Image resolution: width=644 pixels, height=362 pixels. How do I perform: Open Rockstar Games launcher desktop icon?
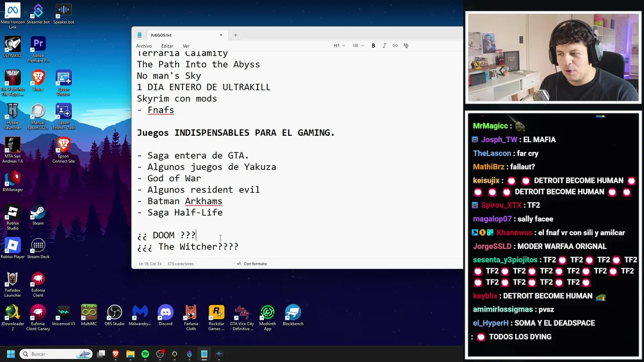(216, 318)
